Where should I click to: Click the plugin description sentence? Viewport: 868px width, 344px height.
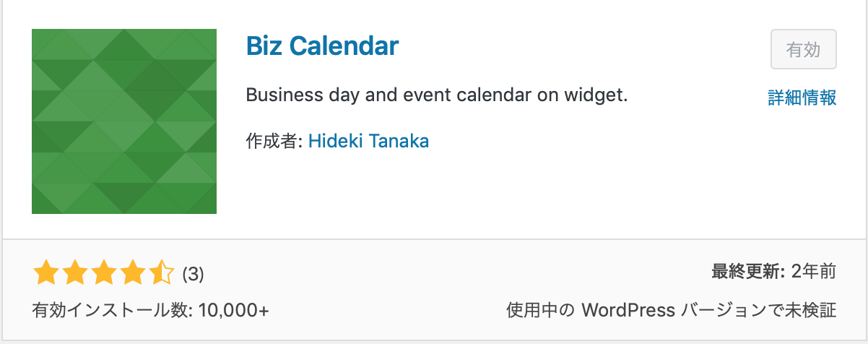(x=437, y=95)
